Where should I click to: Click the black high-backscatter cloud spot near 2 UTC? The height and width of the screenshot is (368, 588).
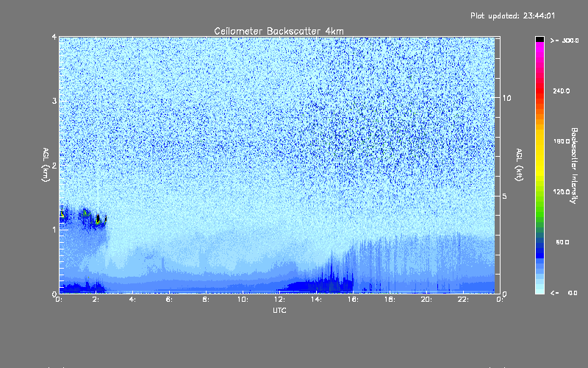pyautogui.click(x=98, y=218)
